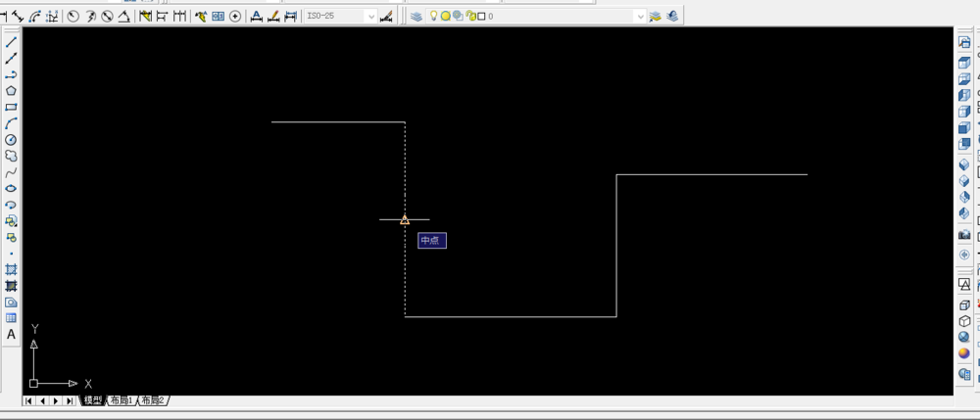The height and width of the screenshot is (420, 980).
Task: Select the Table tool
Action: tap(11, 318)
